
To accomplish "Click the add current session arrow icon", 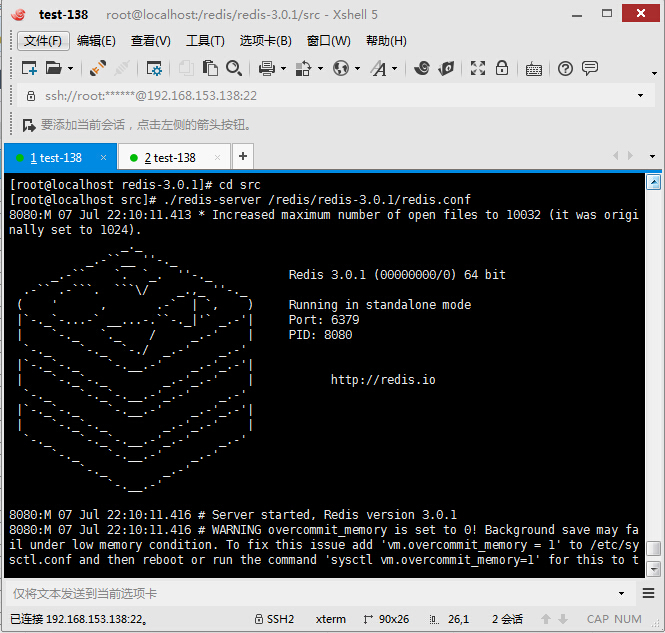I will pyautogui.click(x=29, y=125).
